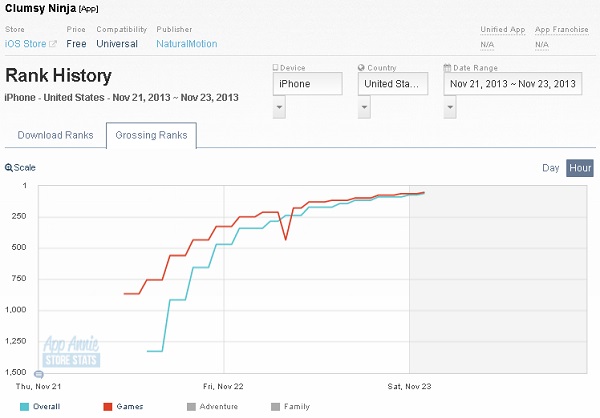
Task: Click the device icon next to Device
Action: point(275,68)
